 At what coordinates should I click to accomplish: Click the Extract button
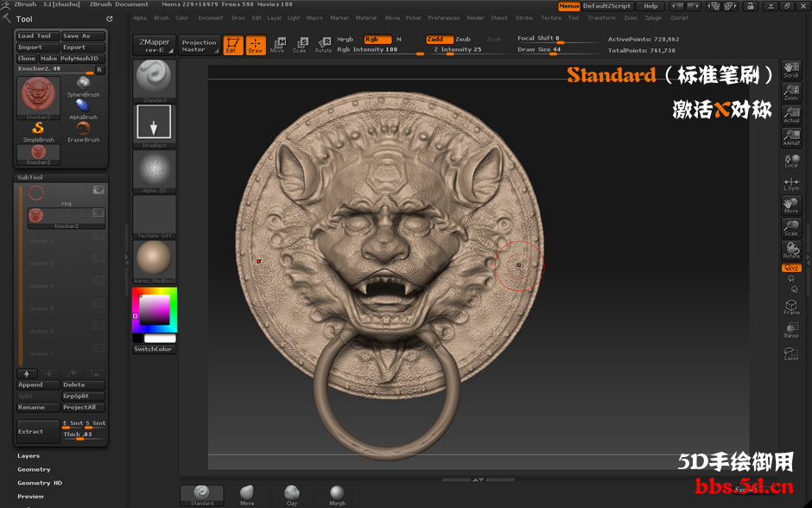(38, 431)
